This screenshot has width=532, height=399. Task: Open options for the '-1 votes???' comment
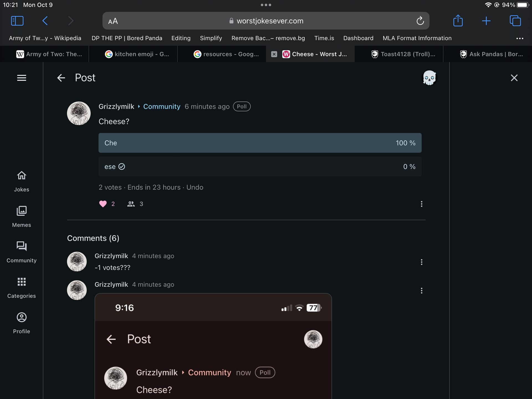pyautogui.click(x=421, y=262)
